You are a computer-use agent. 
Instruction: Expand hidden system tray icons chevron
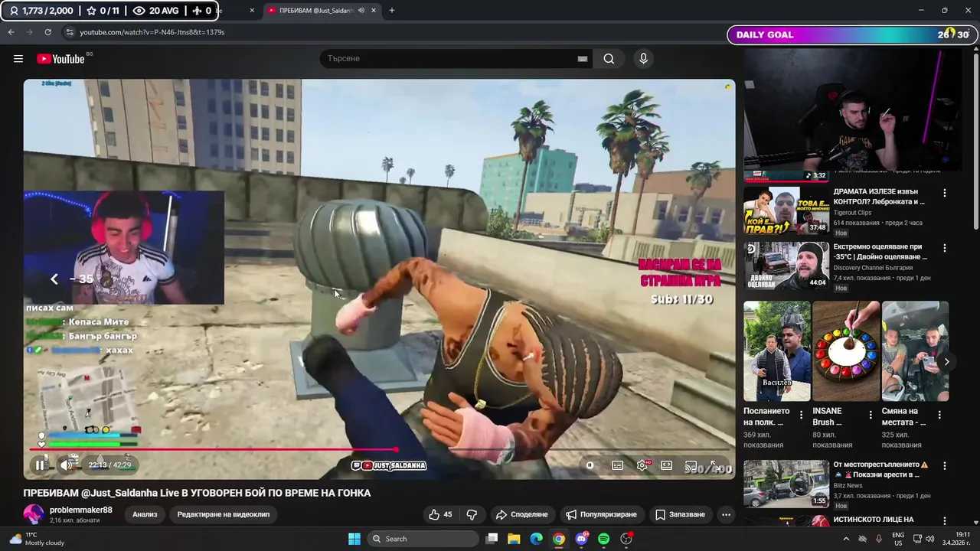[844, 539]
